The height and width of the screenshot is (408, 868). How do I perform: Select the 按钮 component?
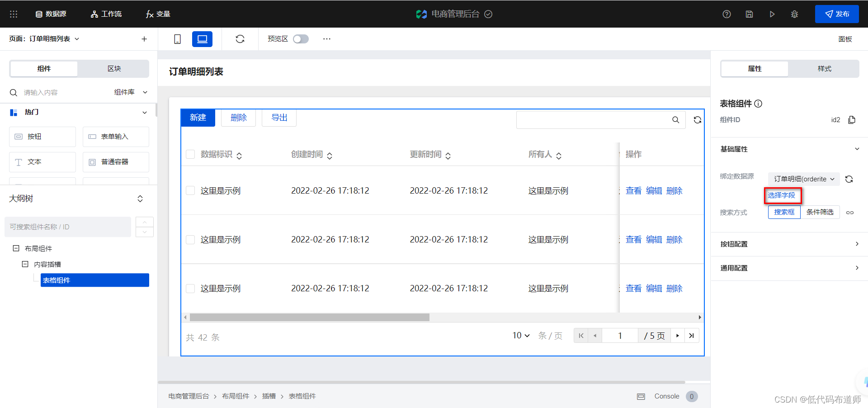42,137
